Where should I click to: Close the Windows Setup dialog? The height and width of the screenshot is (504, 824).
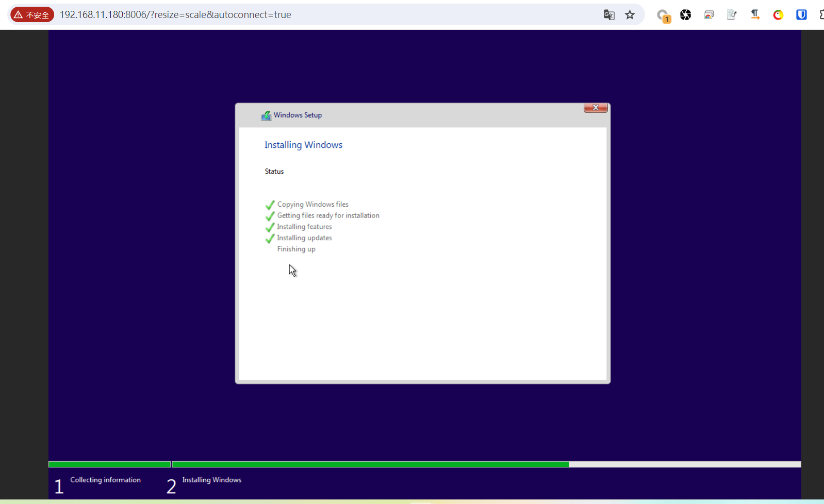[x=596, y=108]
